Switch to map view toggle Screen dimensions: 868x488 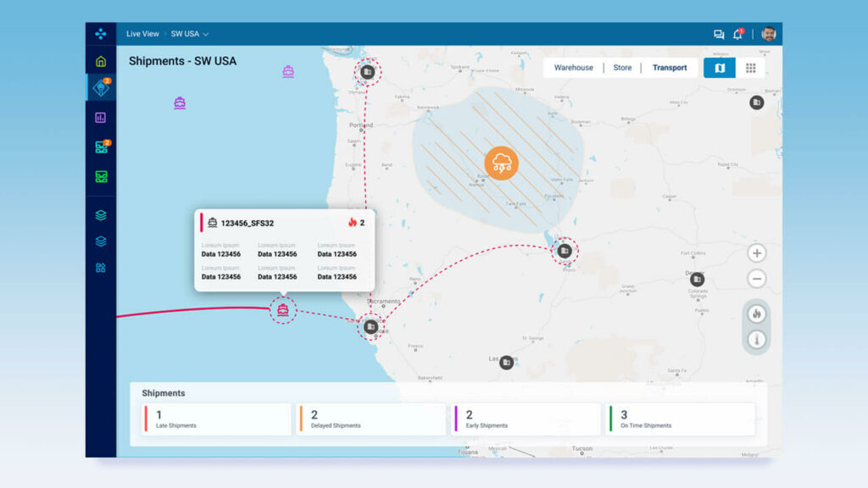click(720, 68)
